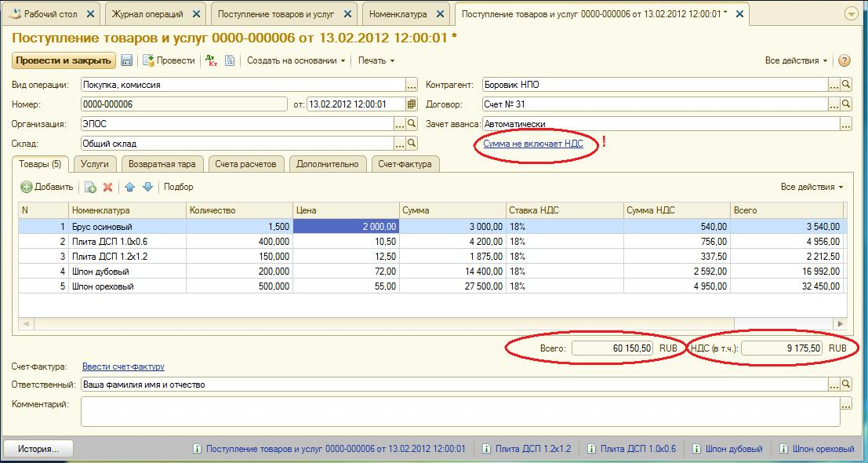Open Дт/Кт postings icon
The height and width of the screenshot is (463, 868).
(x=211, y=60)
